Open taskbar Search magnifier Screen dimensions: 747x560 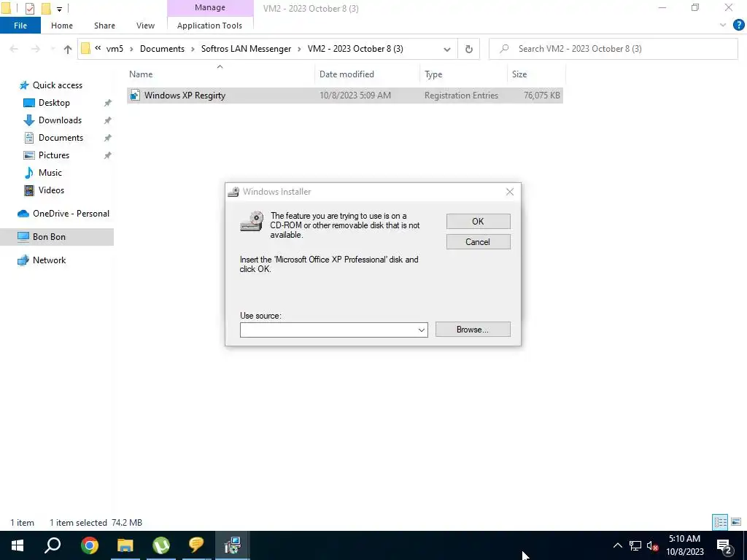53,545
